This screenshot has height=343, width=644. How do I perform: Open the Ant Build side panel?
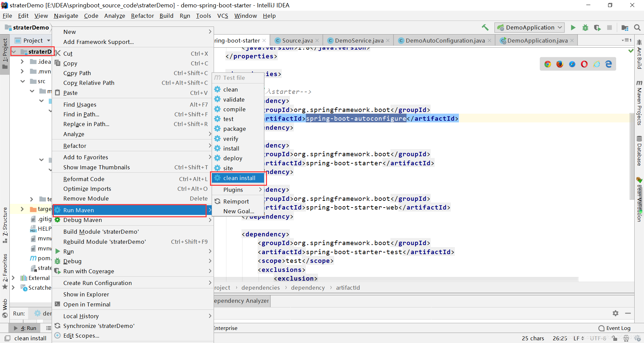pyautogui.click(x=639, y=54)
